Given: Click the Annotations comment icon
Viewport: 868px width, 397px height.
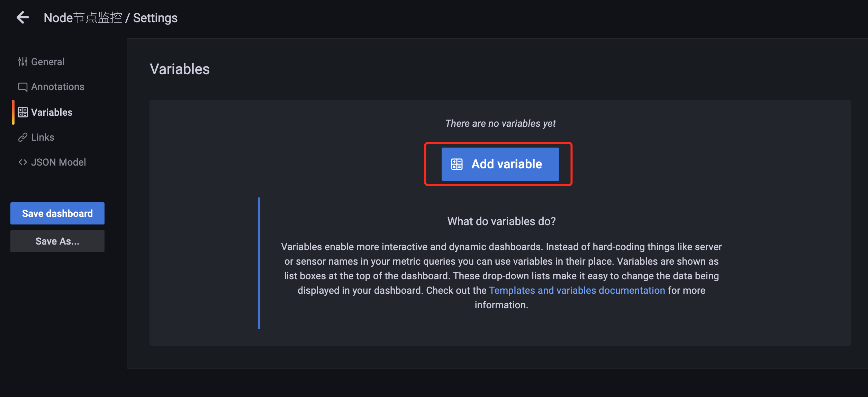Looking at the screenshot, I should tap(23, 87).
